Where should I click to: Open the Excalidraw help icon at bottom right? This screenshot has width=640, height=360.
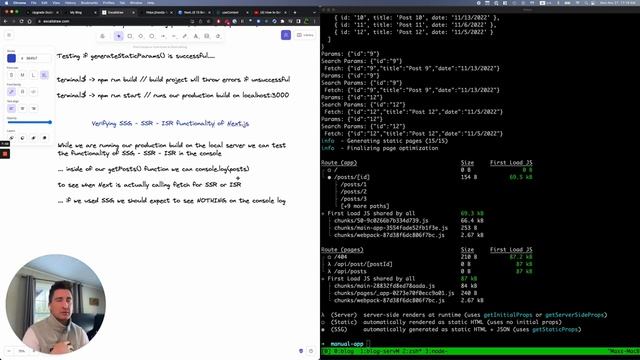click(311, 351)
